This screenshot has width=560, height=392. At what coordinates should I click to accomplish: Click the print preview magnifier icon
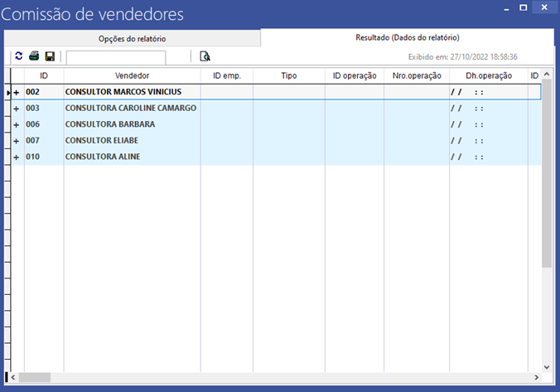[205, 56]
